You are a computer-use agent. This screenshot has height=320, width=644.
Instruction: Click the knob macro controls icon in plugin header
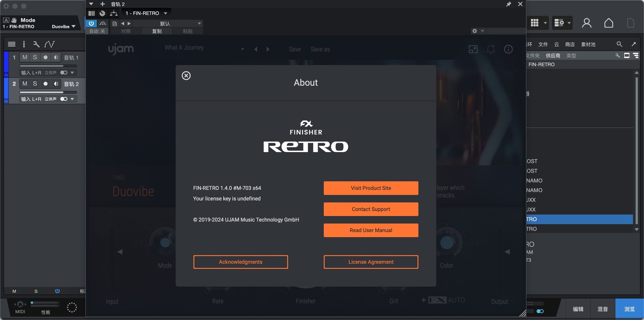[x=102, y=13]
